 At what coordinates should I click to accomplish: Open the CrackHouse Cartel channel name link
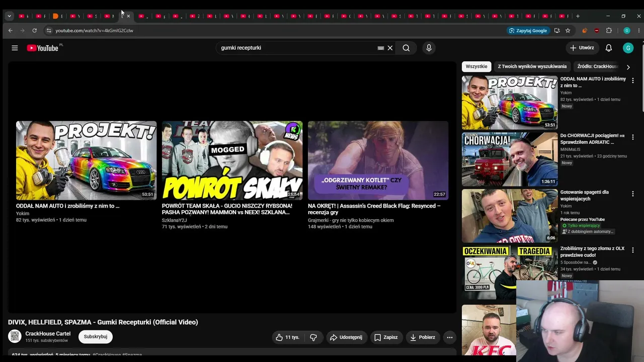(48, 334)
